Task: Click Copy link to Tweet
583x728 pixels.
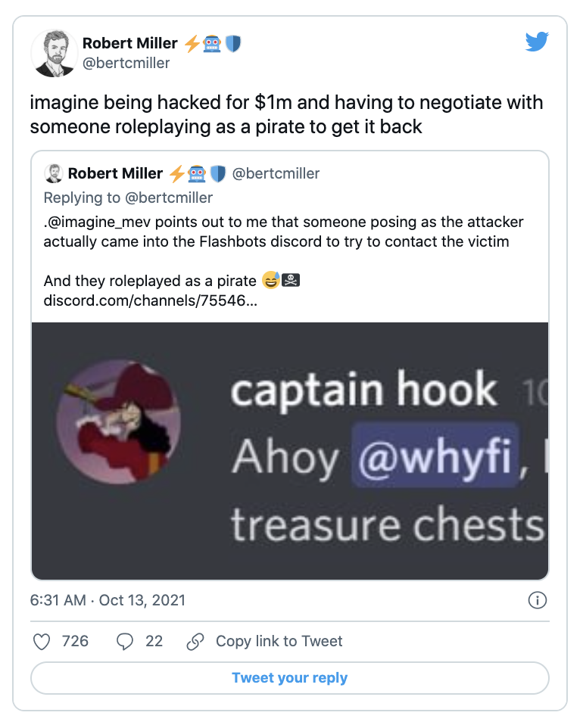Action: click(279, 641)
